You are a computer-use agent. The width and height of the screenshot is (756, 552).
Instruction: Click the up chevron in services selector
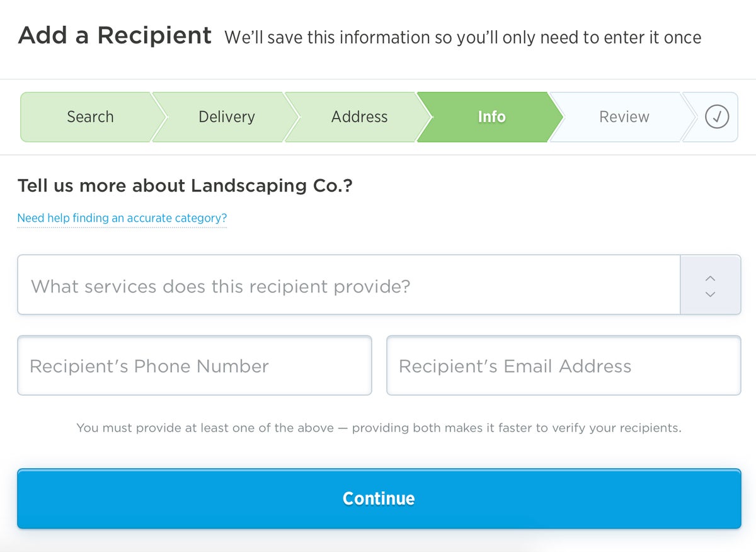point(711,278)
